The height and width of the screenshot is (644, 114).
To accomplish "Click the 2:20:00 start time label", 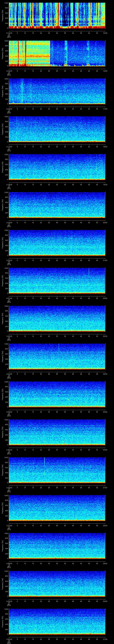I will tap(9, 260).
